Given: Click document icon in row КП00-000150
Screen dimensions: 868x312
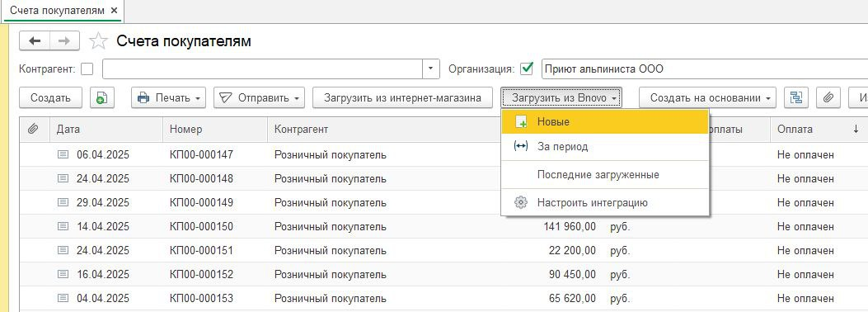Looking at the screenshot, I should (x=63, y=227).
